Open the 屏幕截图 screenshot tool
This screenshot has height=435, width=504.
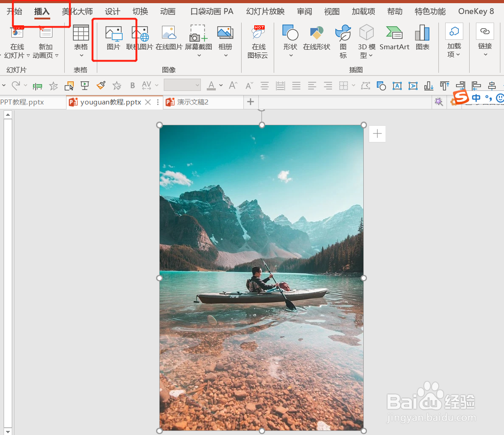click(x=198, y=38)
